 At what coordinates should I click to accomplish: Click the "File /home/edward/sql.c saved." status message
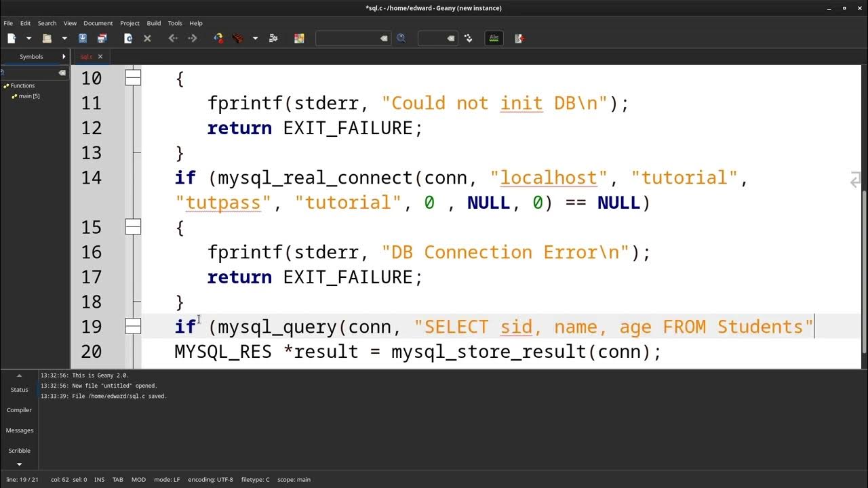coord(104,396)
